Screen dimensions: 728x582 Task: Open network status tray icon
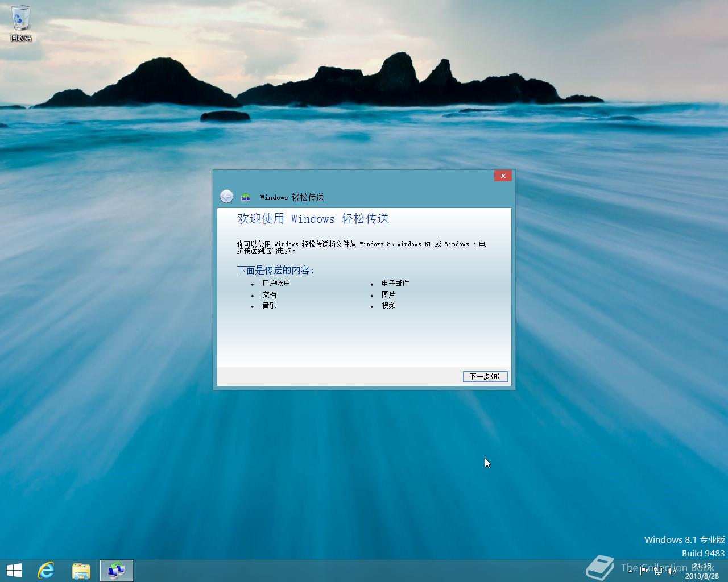(658, 571)
